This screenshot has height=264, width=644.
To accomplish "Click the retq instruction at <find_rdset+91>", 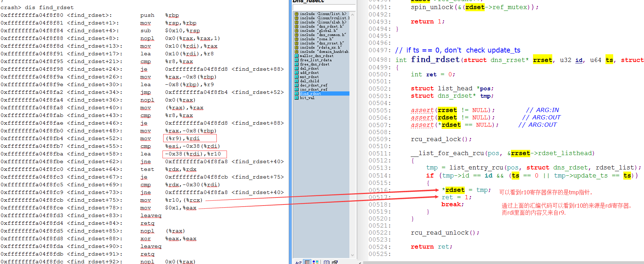I will point(77,254).
